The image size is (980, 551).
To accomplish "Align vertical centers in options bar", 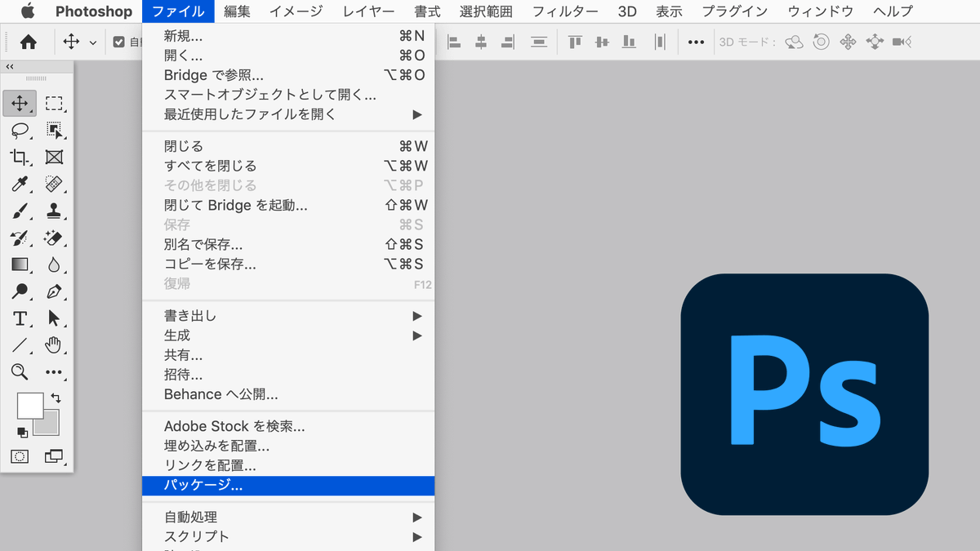I will (x=602, y=42).
